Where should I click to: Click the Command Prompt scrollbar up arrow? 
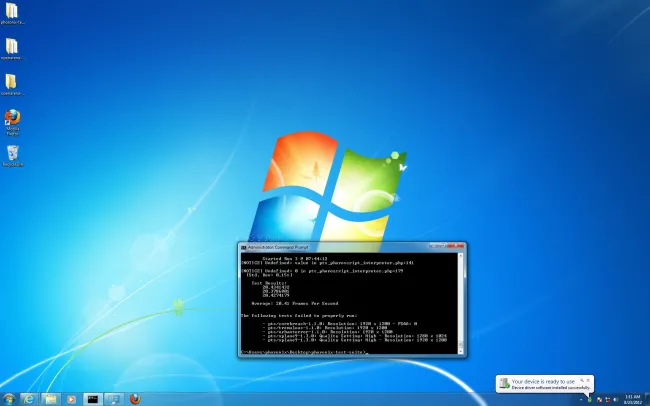(x=460, y=256)
